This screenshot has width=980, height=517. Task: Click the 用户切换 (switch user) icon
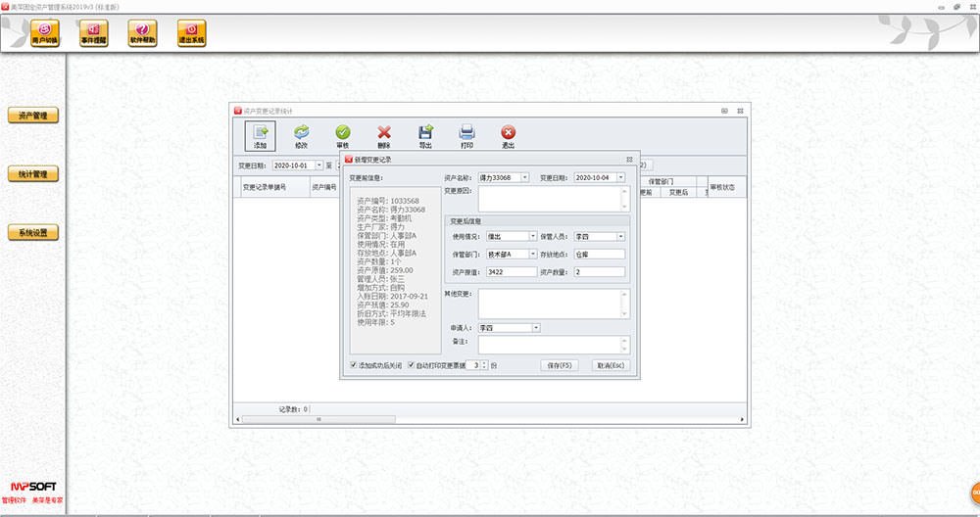45,33
